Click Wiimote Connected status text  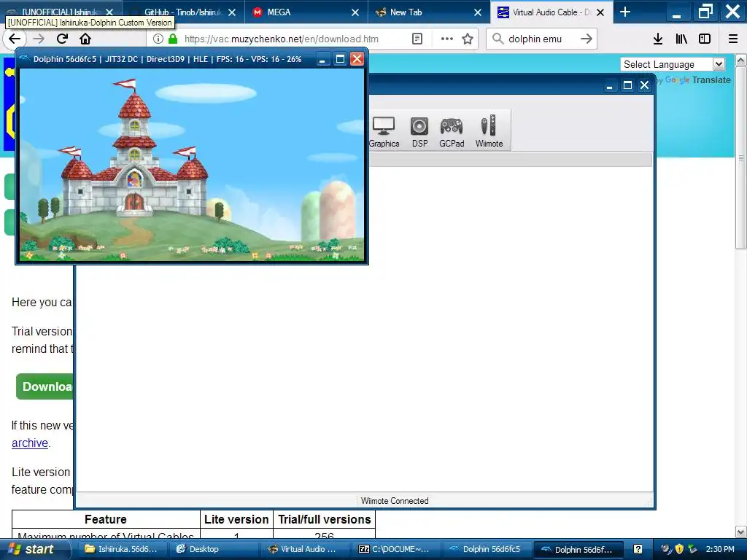click(395, 501)
